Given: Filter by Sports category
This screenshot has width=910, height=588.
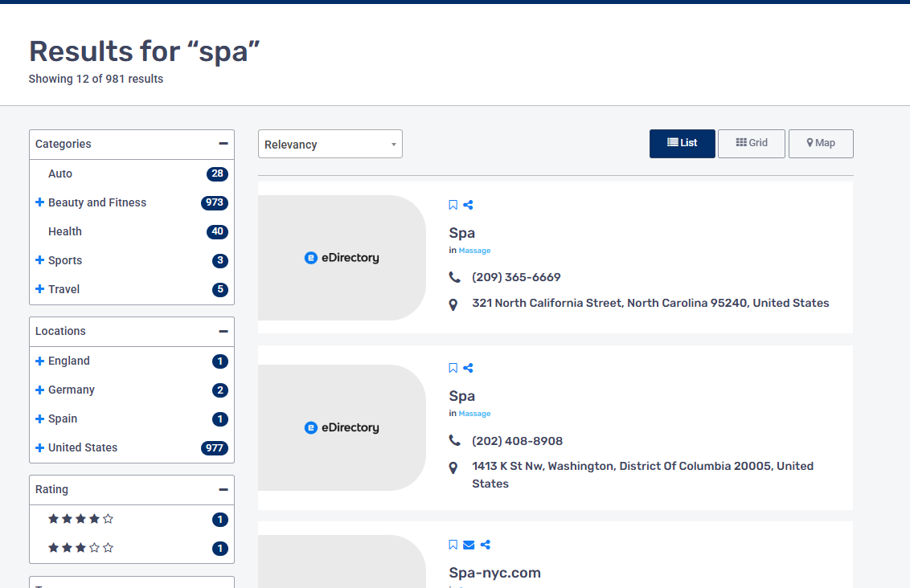Looking at the screenshot, I should 65,260.
